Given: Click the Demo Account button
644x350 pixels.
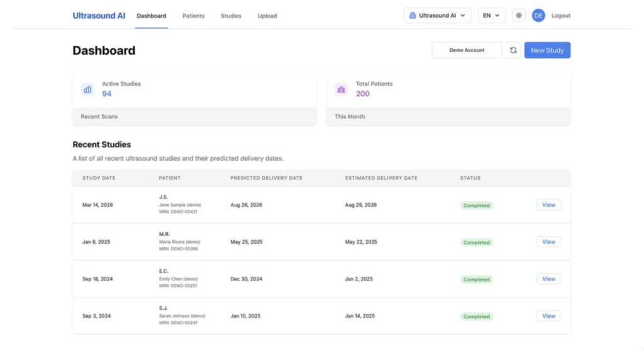Looking at the screenshot, I should [467, 50].
